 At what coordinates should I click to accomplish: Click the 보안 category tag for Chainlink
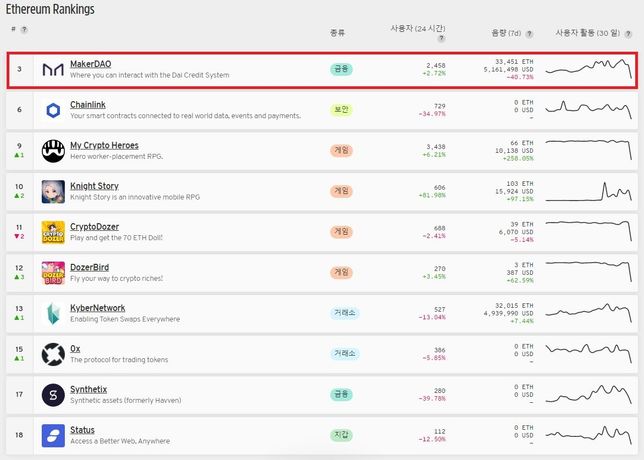341,110
